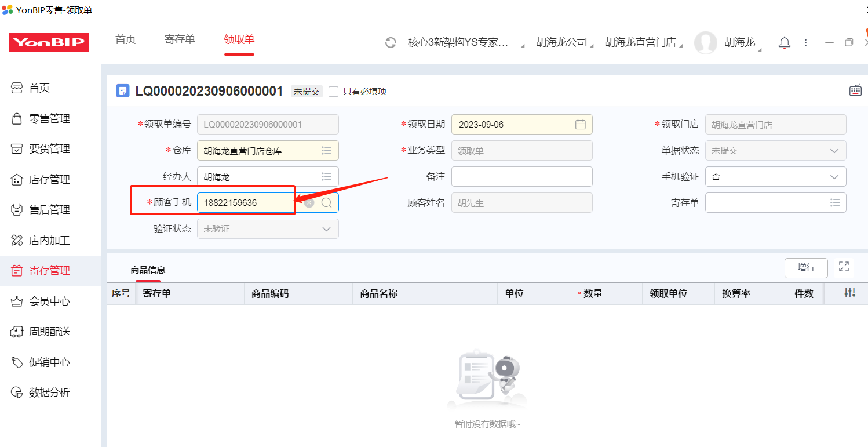Open the 仓库 reference list icon
The height and width of the screenshot is (447, 868).
(x=327, y=151)
